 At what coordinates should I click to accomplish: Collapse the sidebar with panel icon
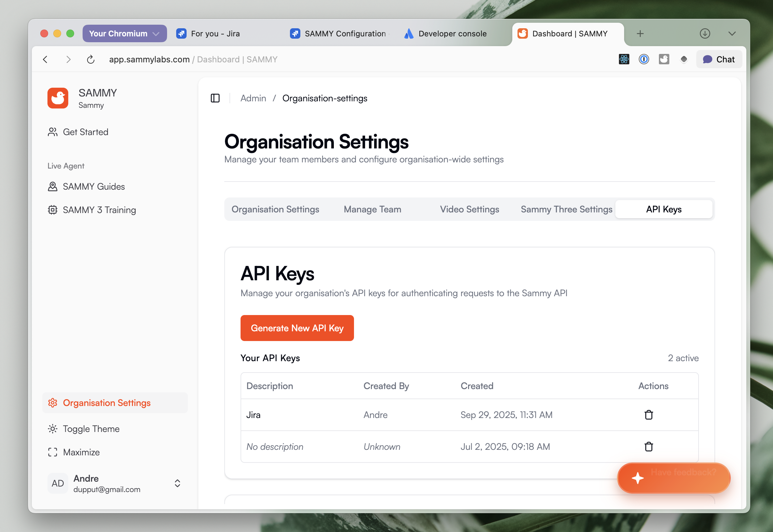[x=215, y=98]
